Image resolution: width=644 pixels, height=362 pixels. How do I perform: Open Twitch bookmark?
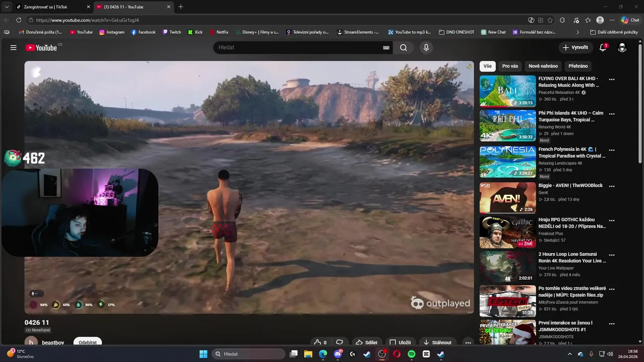coord(172,32)
